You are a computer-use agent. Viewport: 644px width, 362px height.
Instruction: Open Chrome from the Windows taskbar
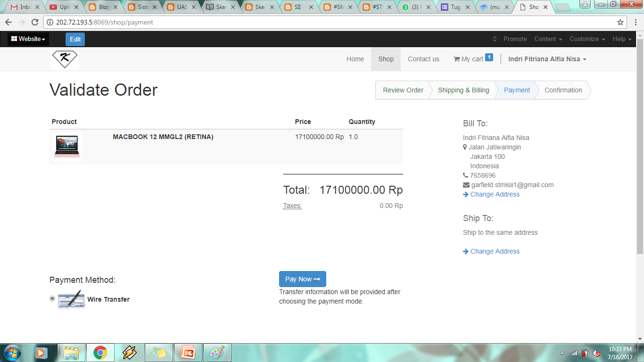[100, 353]
